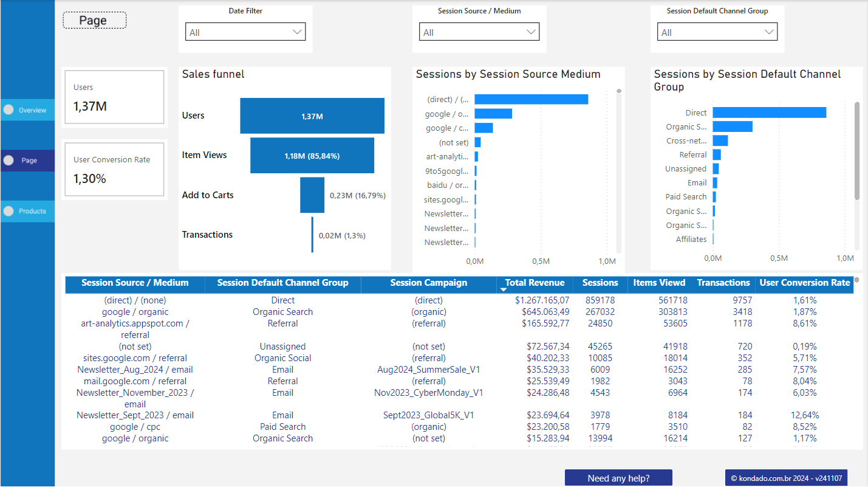Viewport: 868px width, 487px height.
Task: Select the Page radio circle in sidebar
Action: click(9, 160)
